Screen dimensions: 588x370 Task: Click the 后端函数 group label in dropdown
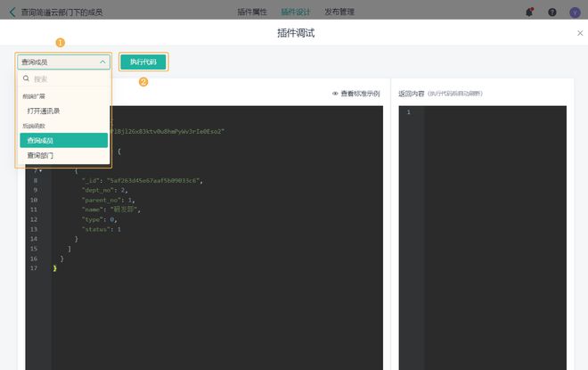coord(34,126)
